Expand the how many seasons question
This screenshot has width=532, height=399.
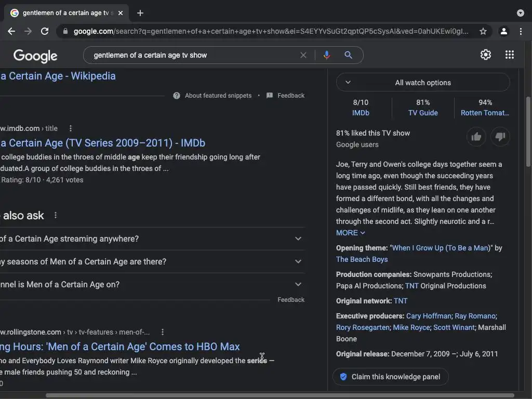(152, 262)
